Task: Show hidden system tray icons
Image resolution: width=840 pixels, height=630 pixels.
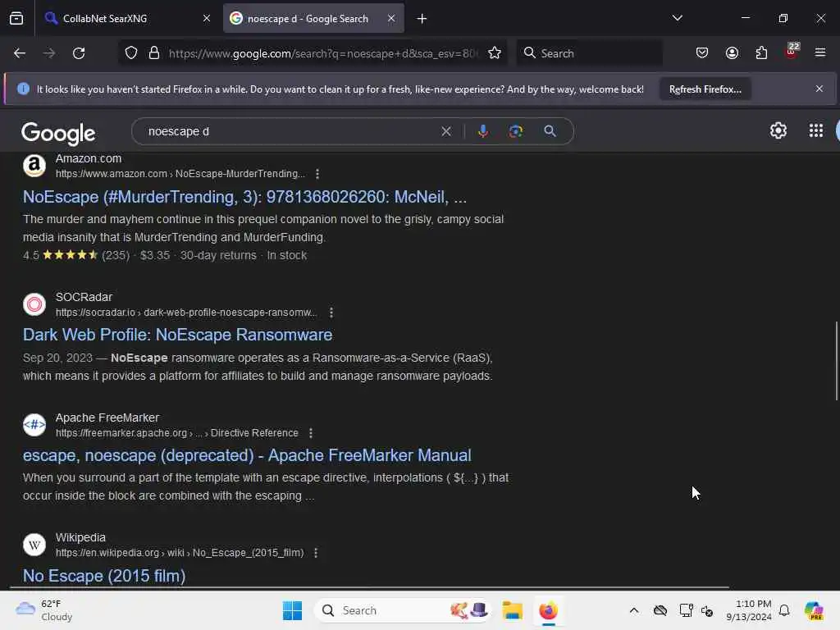Action: pyautogui.click(x=634, y=610)
